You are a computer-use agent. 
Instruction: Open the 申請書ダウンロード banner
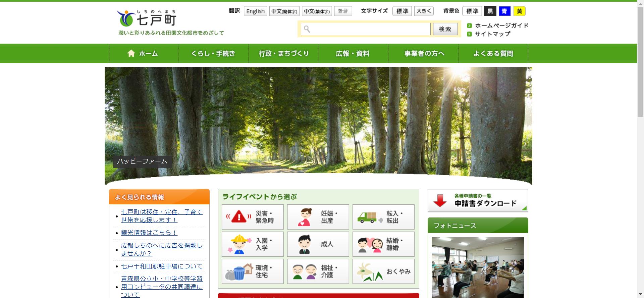tap(478, 200)
